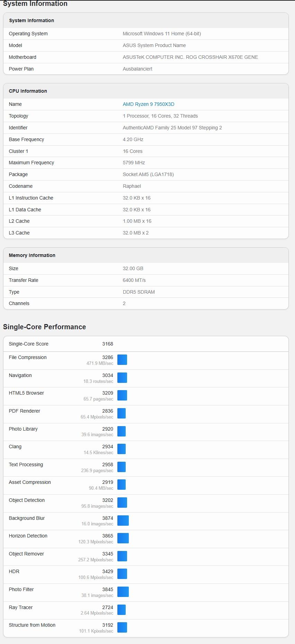Click the Photo Filter score bar
This screenshot has width=295, height=644.
[123, 592]
